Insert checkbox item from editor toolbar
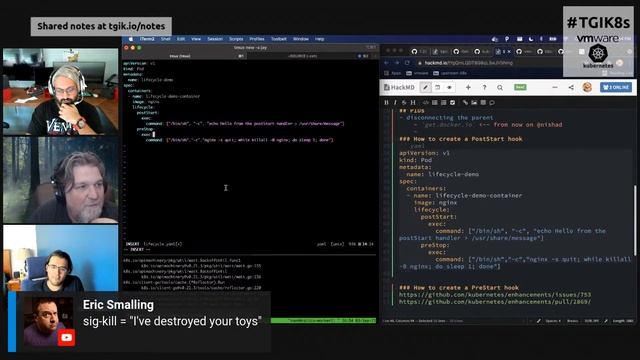This screenshot has width=640, height=360. 452,102
